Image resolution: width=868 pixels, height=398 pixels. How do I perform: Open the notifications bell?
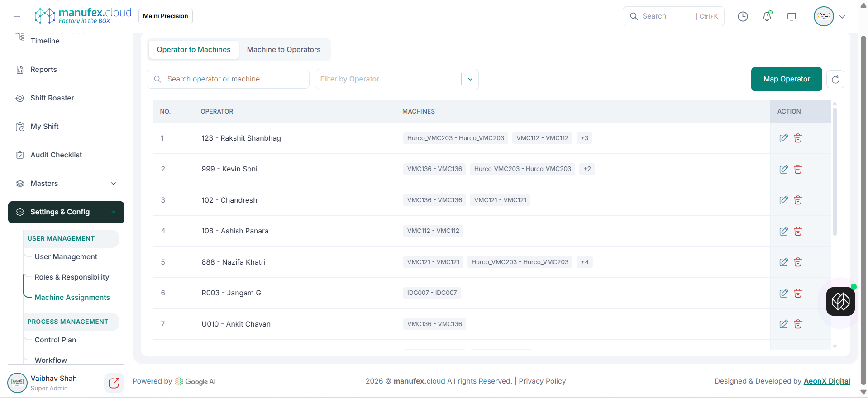(x=767, y=17)
